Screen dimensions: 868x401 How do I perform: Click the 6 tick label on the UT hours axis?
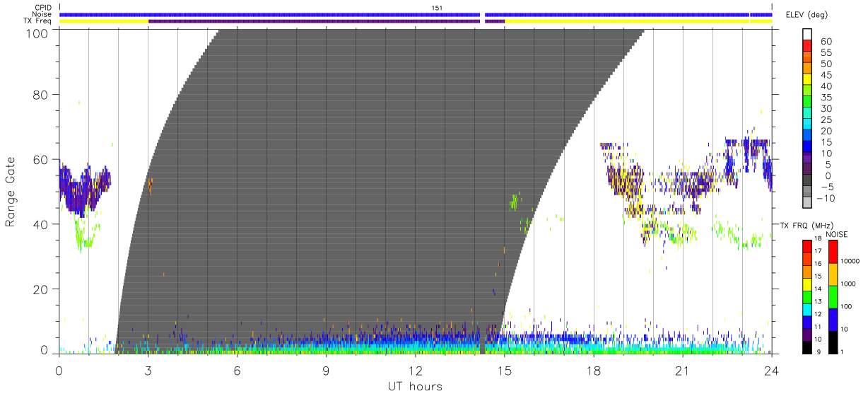(237, 371)
